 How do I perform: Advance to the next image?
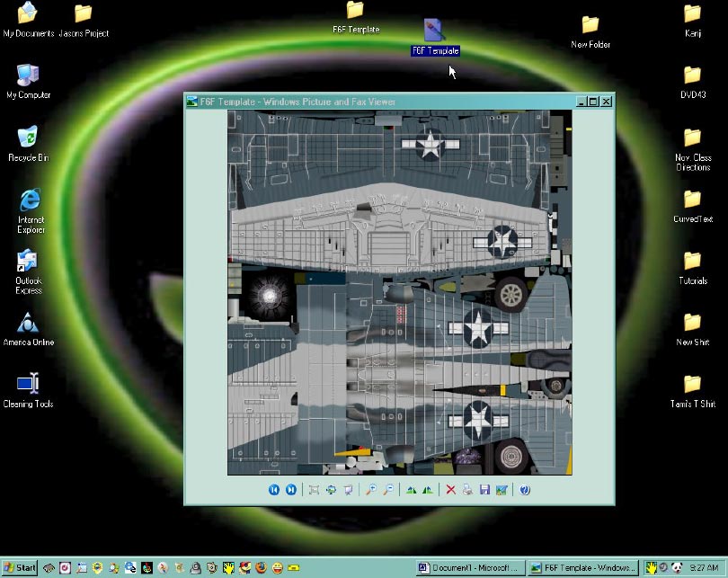coord(291,490)
